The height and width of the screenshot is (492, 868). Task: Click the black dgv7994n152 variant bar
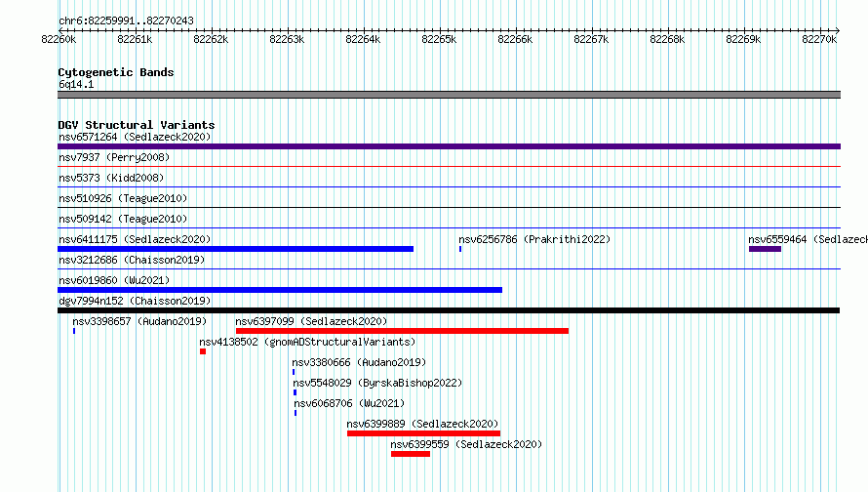(x=449, y=310)
